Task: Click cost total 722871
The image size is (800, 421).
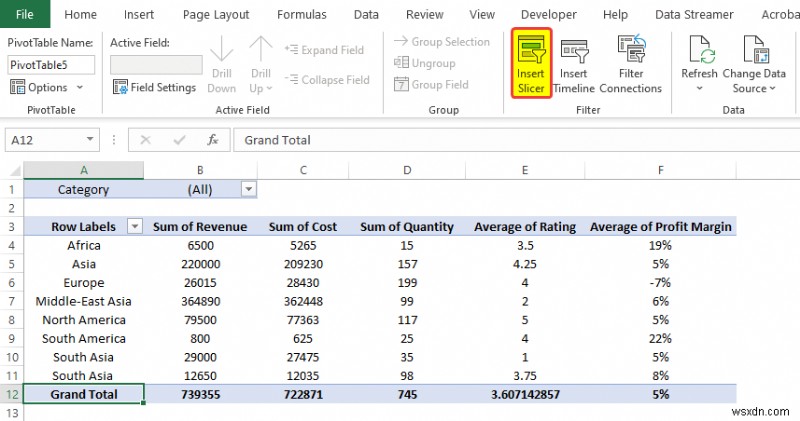Action: coord(303,394)
